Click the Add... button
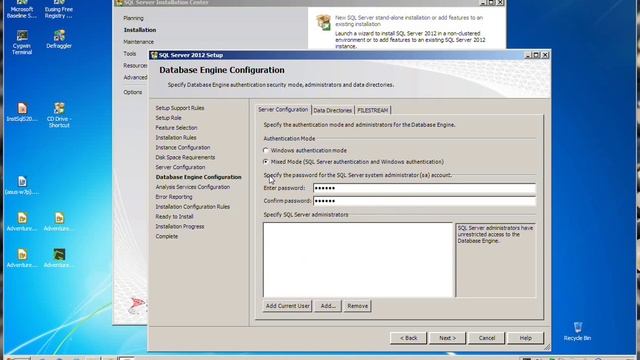This screenshot has height=360, width=640. 328,306
